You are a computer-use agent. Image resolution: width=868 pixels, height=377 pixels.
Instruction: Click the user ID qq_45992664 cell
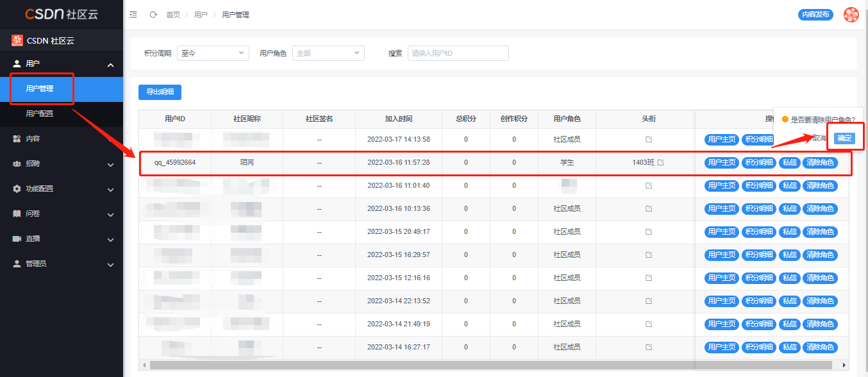(175, 162)
